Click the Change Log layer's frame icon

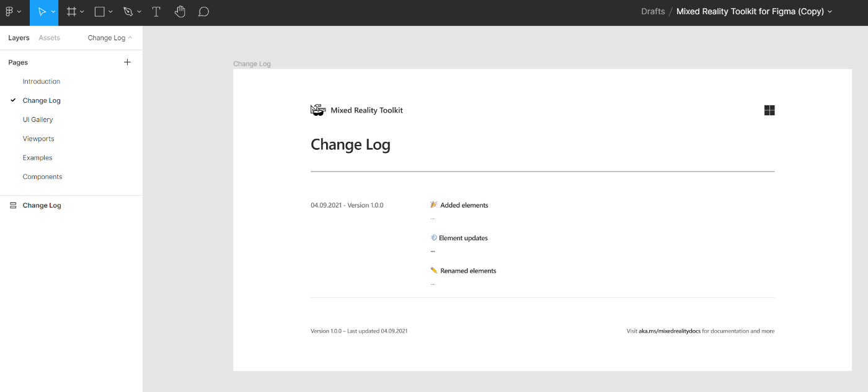pyautogui.click(x=13, y=206)
